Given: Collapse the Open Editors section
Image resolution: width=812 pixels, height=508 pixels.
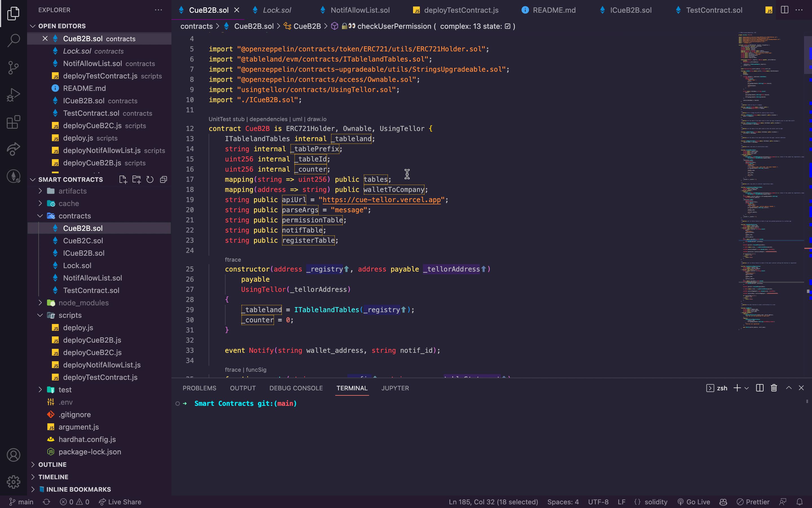Looking at the screenshot, I should coord(32,26).
